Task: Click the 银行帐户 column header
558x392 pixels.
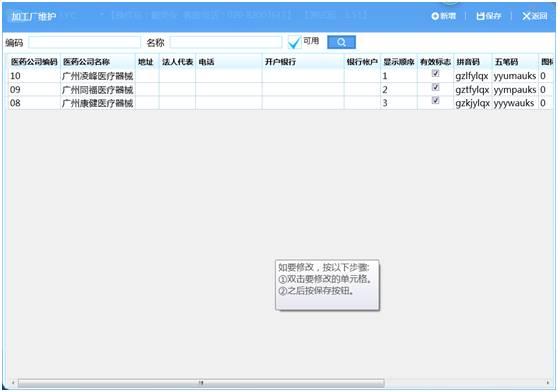Action: pyautogui.click(x=362, y=62)
